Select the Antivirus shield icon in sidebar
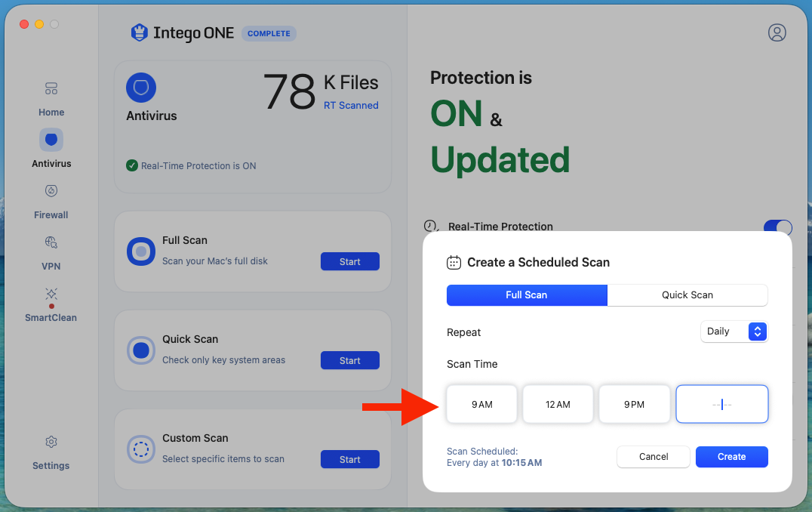This screenshot has height=512, width=812. click(51, 140)
